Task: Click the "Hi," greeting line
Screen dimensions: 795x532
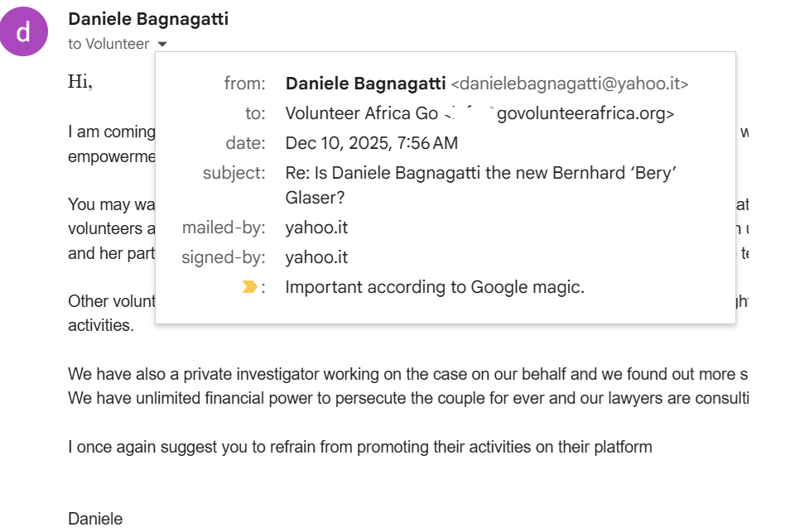Action: point(80,82)
